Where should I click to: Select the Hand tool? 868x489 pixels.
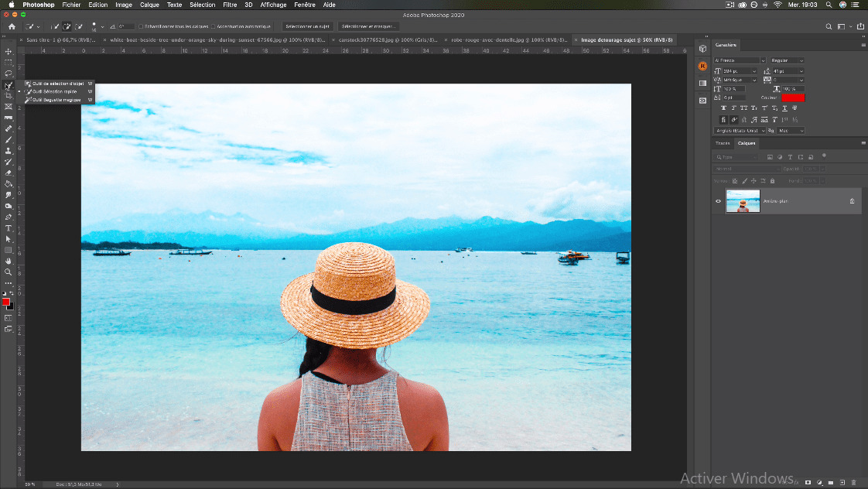click(9, 261)
